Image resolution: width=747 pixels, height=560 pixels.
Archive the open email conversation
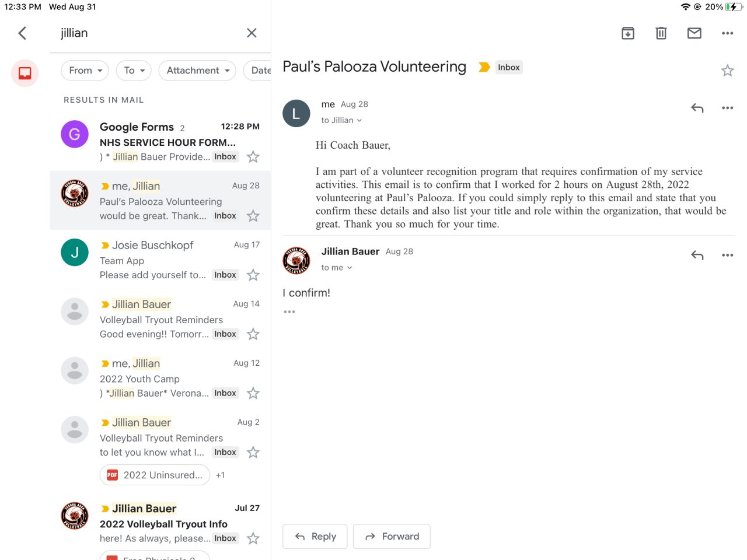pyautogui.click(x=628, y=33)
